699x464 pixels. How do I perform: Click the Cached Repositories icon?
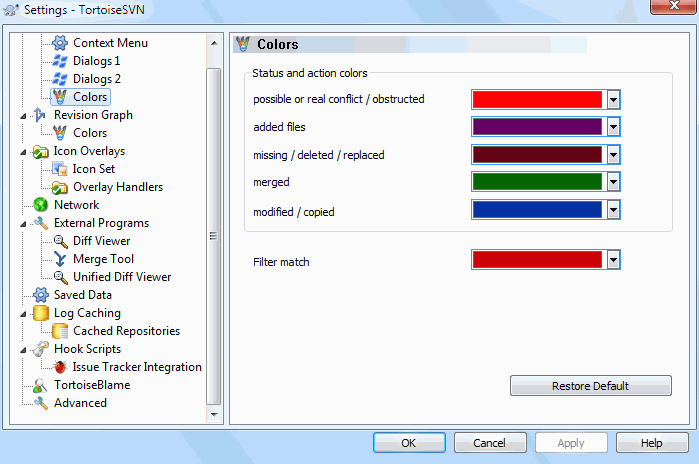(x=60, y=331)
